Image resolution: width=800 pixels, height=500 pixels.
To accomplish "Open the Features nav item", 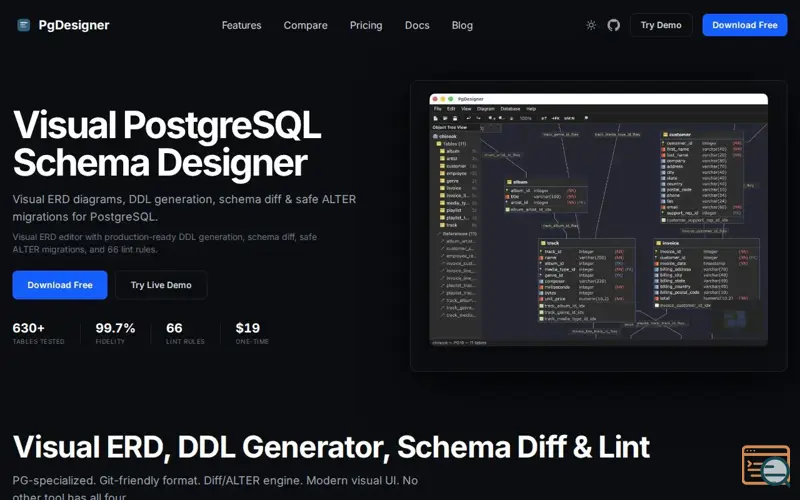I will pos(241,25).
